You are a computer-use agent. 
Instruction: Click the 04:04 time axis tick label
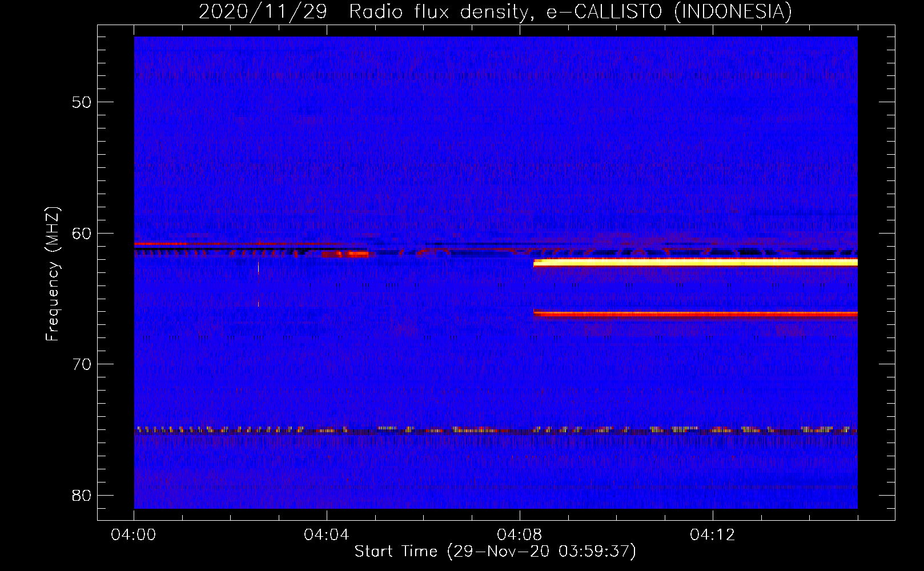point(327,535)
